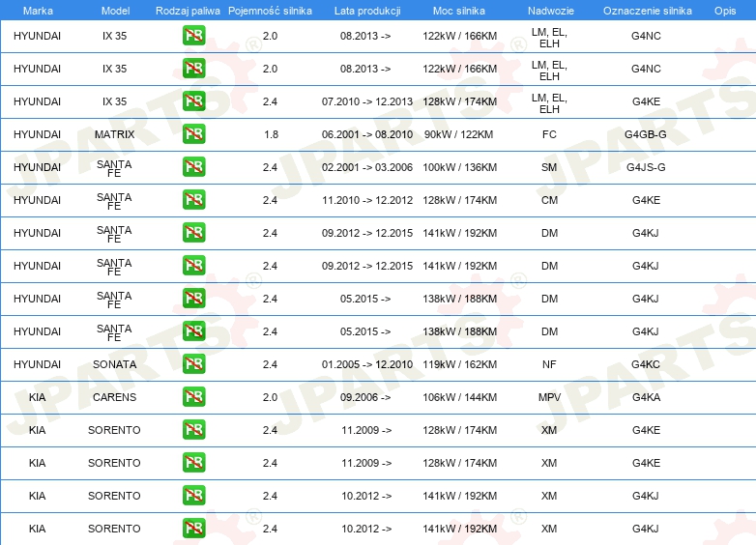The height and width of the screenshot is (545, 756).
Task: Select the 2.0 capacity in the CARENS row
Action: click(x=270, y=397)
